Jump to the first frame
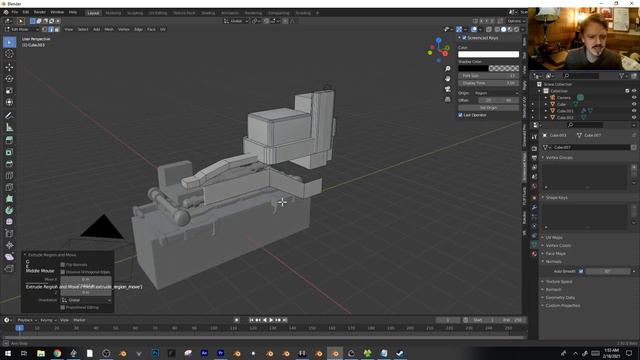 pyautogui.click(x=251, y=320)
